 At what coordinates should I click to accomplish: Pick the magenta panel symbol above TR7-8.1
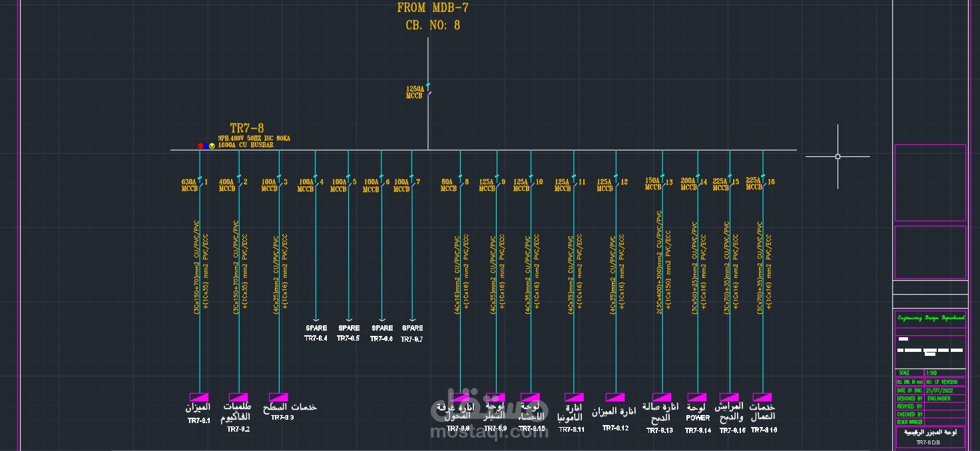[199, 397]
